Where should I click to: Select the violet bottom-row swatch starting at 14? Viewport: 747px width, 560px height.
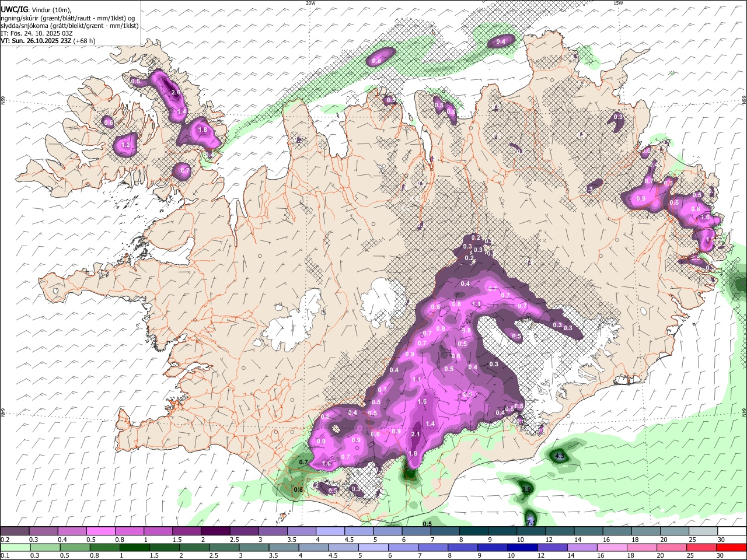[582, 547]
